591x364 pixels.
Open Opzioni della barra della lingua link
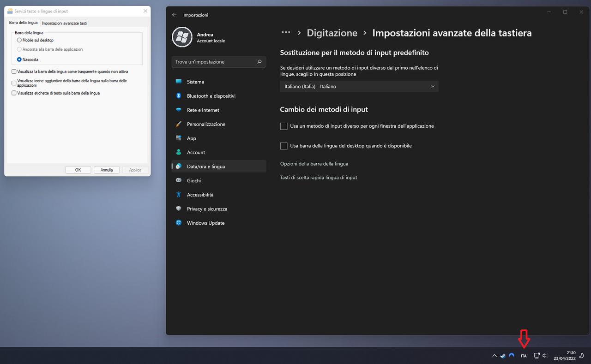[x=314, y=164]
